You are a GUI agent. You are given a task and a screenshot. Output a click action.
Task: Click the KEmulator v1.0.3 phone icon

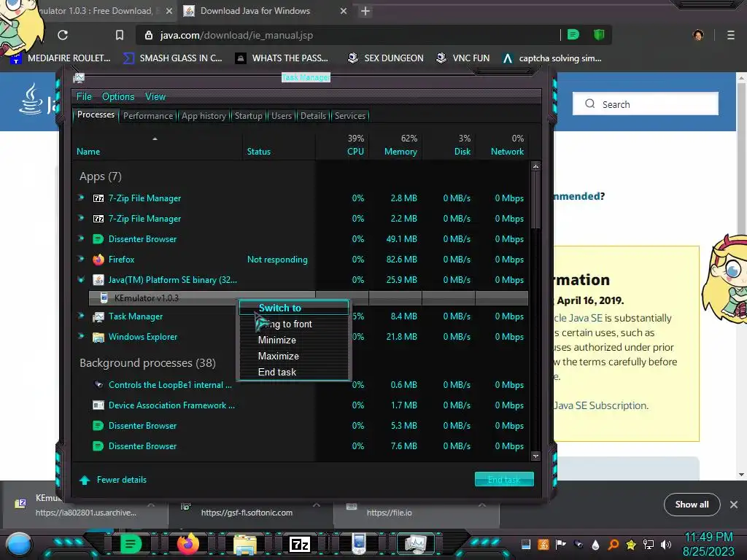coord(104,298)
